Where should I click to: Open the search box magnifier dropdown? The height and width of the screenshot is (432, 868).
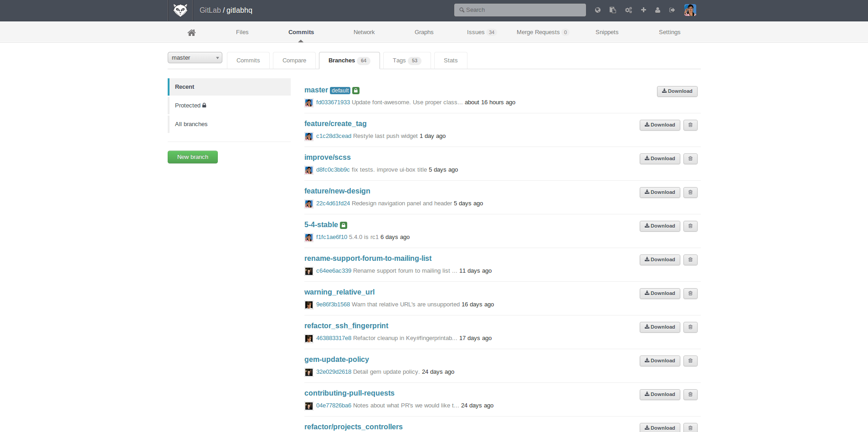[x=462, y=10]
